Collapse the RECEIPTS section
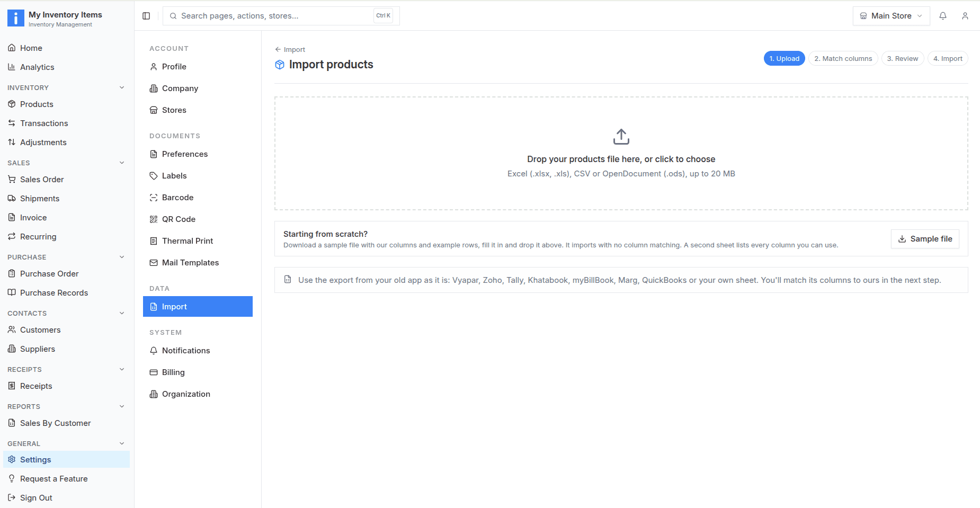The width and height of the screenshot is (980, 508). [122, 369]
